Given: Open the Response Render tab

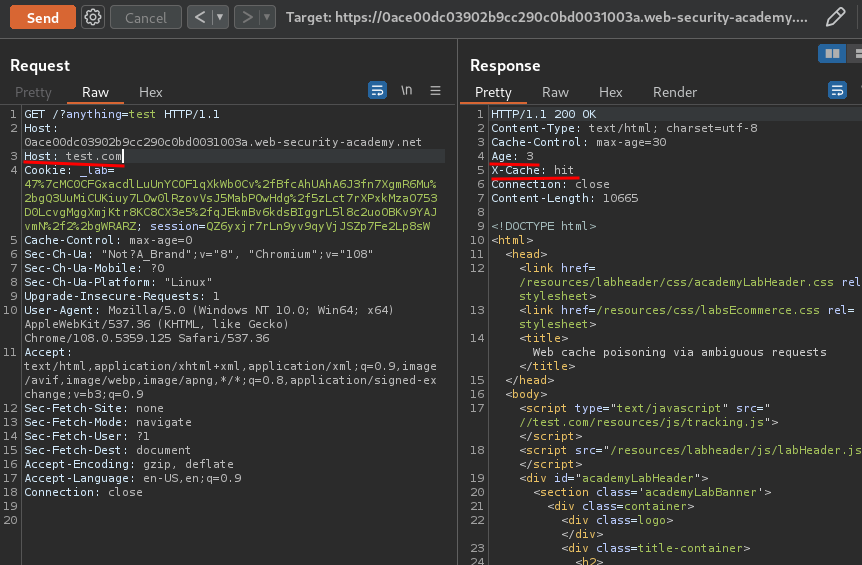Looking at the screenshot, I should coord(675,92).
